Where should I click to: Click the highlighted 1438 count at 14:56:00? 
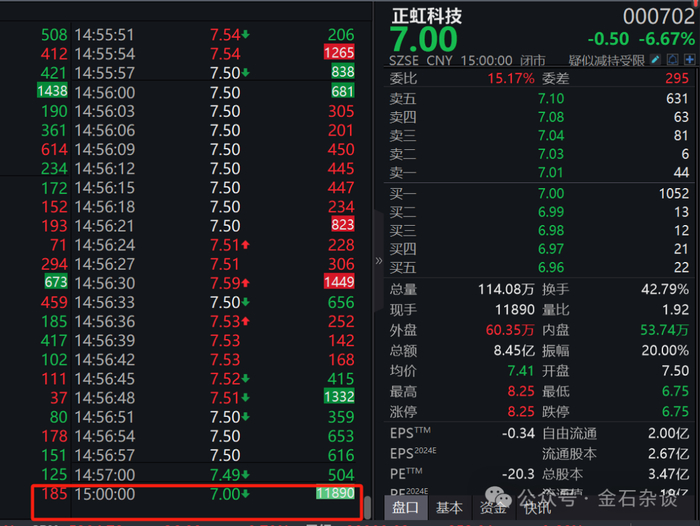pyautogui.click(x=52, y=91)
